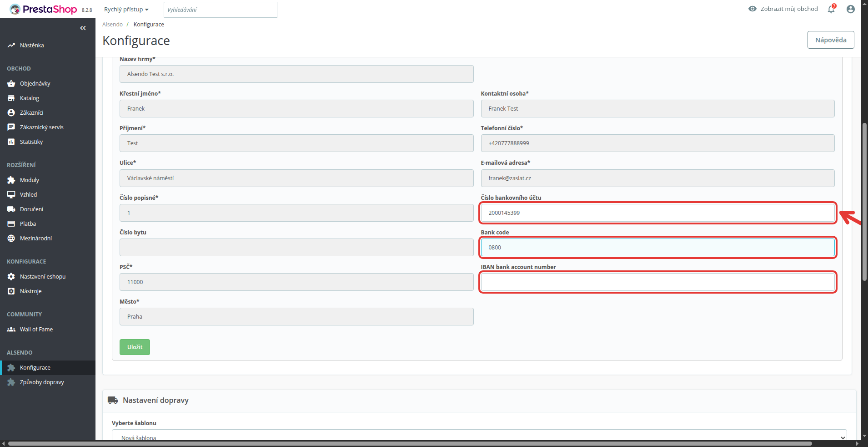Open the user profile avatar icon
868x447 pixels.
point(851,9)
